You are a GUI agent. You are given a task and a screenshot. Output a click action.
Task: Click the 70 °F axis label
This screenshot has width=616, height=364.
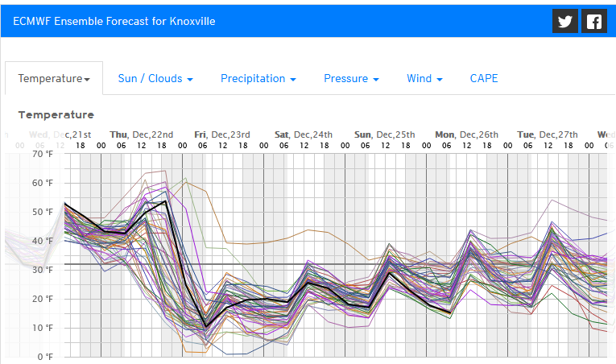(43, 154)
